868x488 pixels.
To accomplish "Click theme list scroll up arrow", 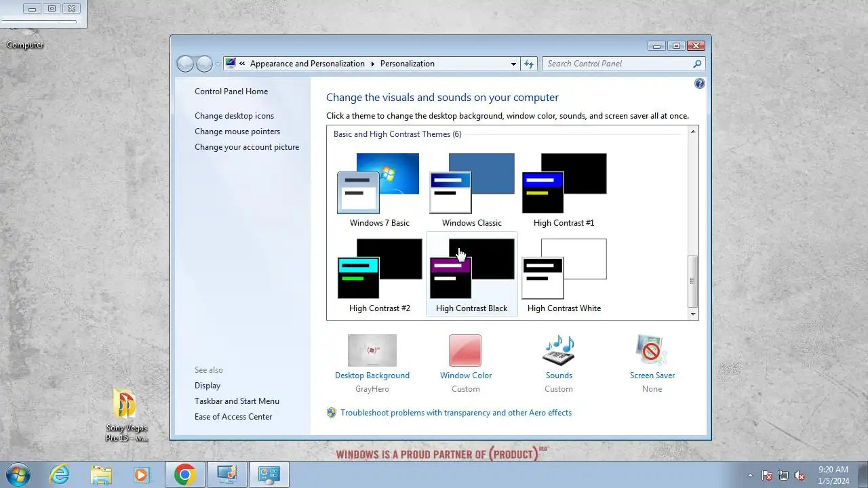I will click(692, 131).
